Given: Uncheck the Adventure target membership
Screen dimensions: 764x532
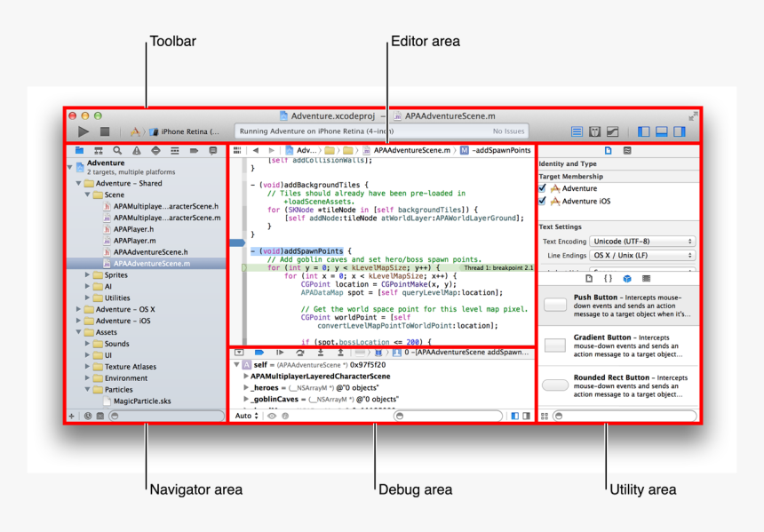Looking at the screenshot, I should click(x=542, y=188).
